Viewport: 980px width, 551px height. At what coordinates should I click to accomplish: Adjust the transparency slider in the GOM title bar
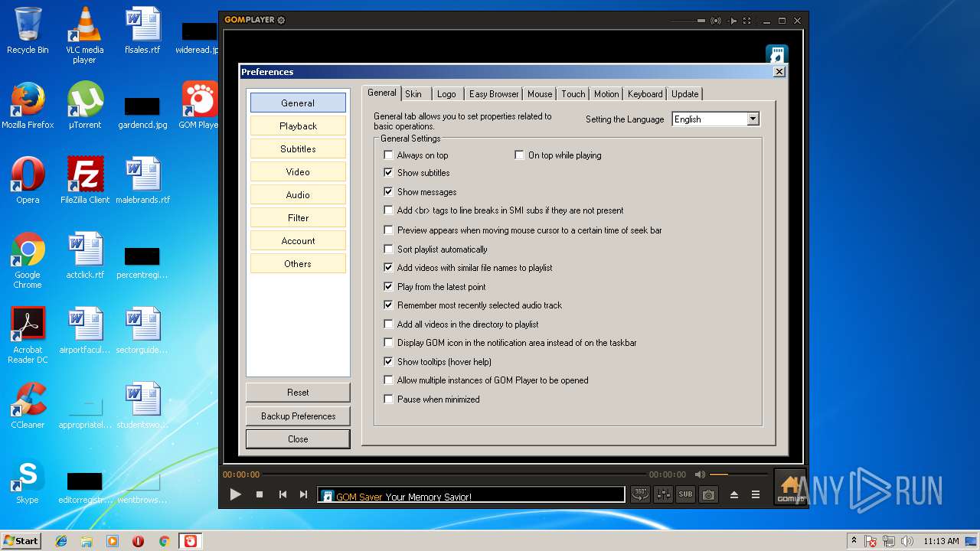pyautogui.click(x=688, y=21)
